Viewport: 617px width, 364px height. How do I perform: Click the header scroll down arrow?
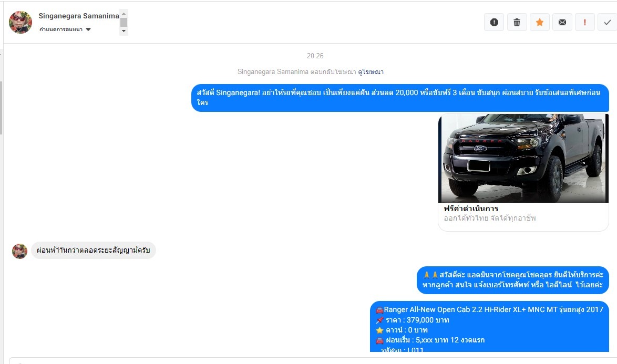[124, 31]
